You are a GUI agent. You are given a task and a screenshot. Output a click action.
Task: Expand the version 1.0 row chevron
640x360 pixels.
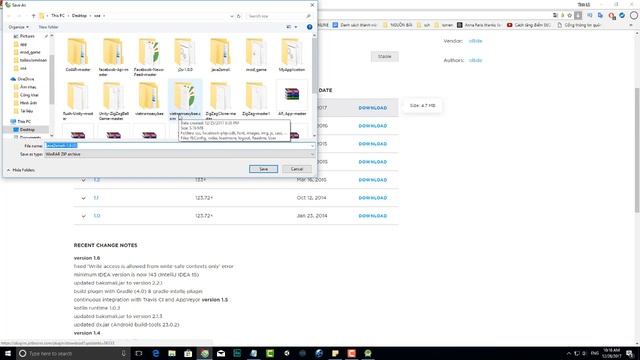[x=84, y=216]
